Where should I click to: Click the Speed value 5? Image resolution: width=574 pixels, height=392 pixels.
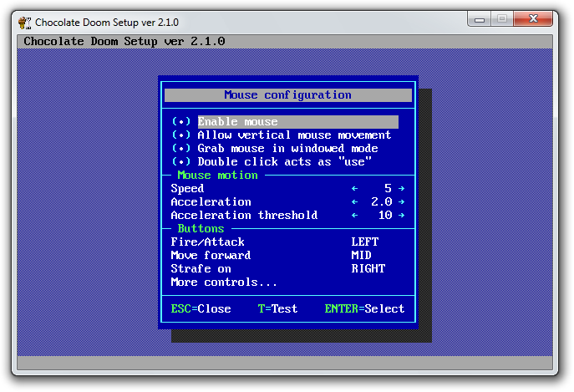pos(388,189)
